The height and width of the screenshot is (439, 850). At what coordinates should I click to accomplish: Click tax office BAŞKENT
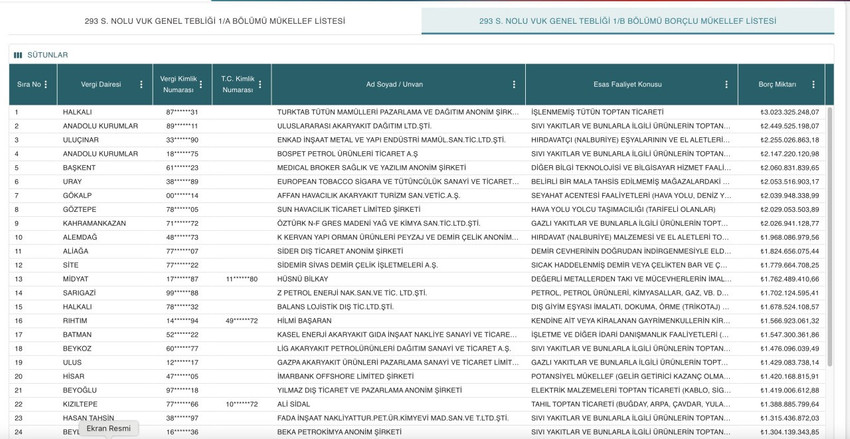[79, 168]
